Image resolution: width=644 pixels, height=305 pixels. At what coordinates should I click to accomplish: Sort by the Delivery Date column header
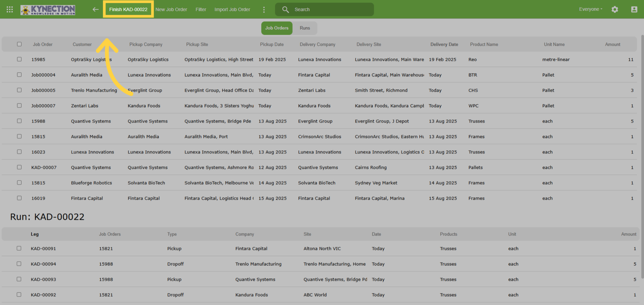pos(444,44)
